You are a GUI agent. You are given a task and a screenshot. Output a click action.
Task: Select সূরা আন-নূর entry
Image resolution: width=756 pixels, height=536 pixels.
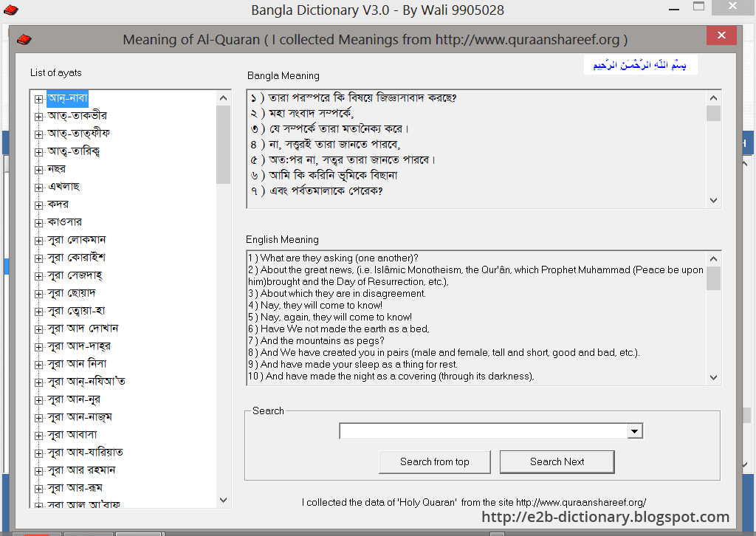(74, 399)
